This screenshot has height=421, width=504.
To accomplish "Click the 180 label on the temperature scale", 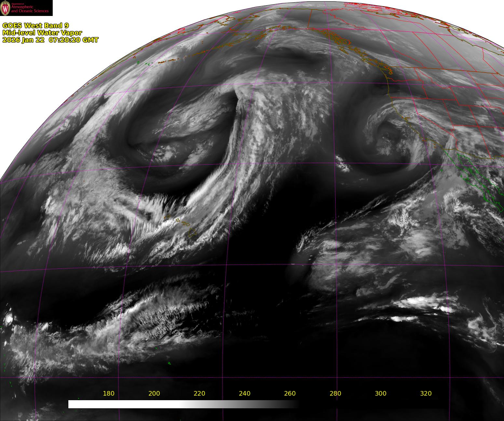I will [108, 393].
